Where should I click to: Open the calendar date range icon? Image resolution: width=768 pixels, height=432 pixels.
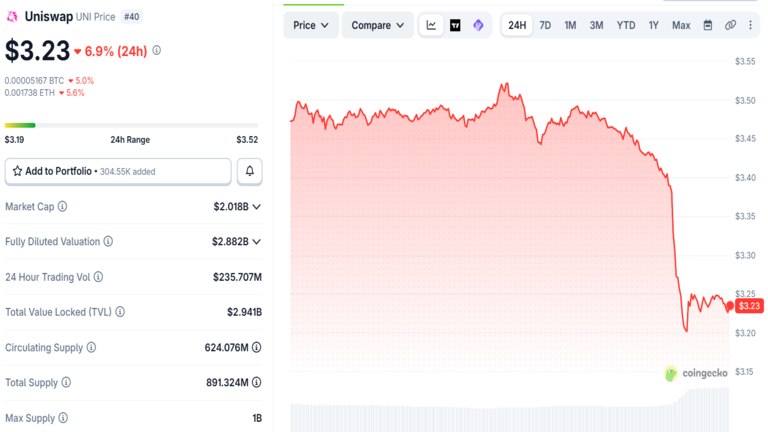pos(708,25)
